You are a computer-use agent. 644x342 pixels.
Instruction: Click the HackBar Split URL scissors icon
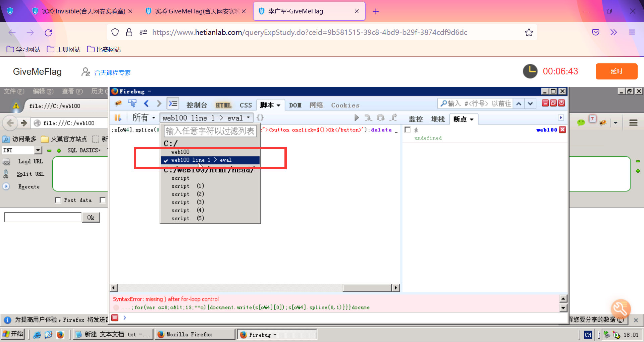[6, 174]
